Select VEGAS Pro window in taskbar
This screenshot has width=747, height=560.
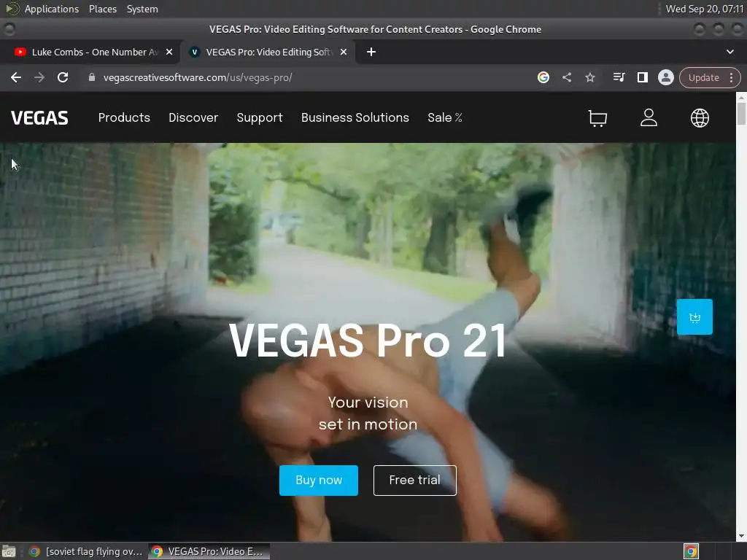point(209,551)
